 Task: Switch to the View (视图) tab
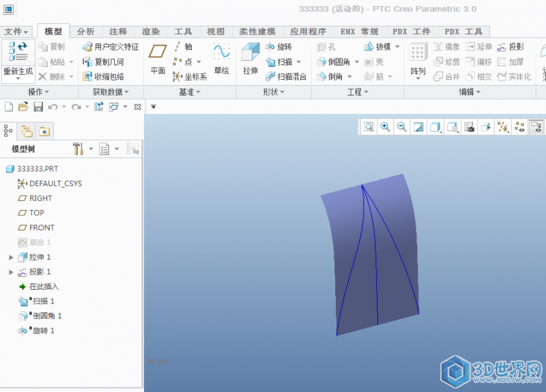pos(216,31)
